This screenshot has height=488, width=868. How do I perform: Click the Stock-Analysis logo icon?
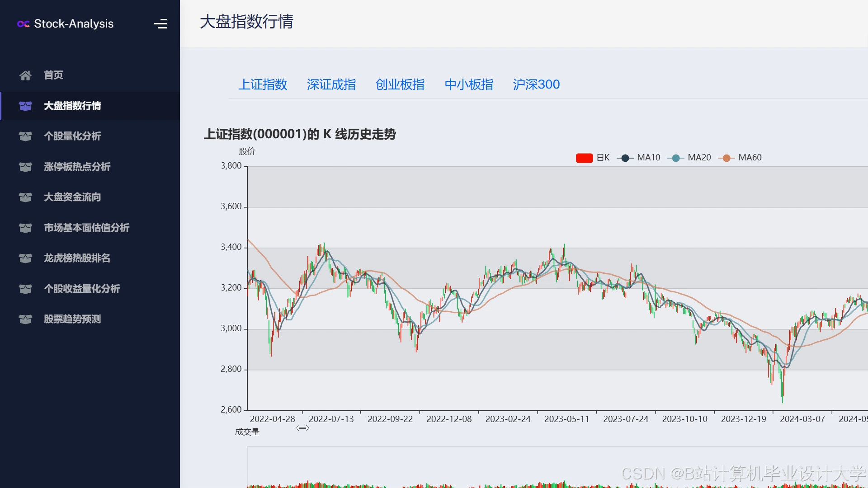pyautogui.click(x=23, y=24)
